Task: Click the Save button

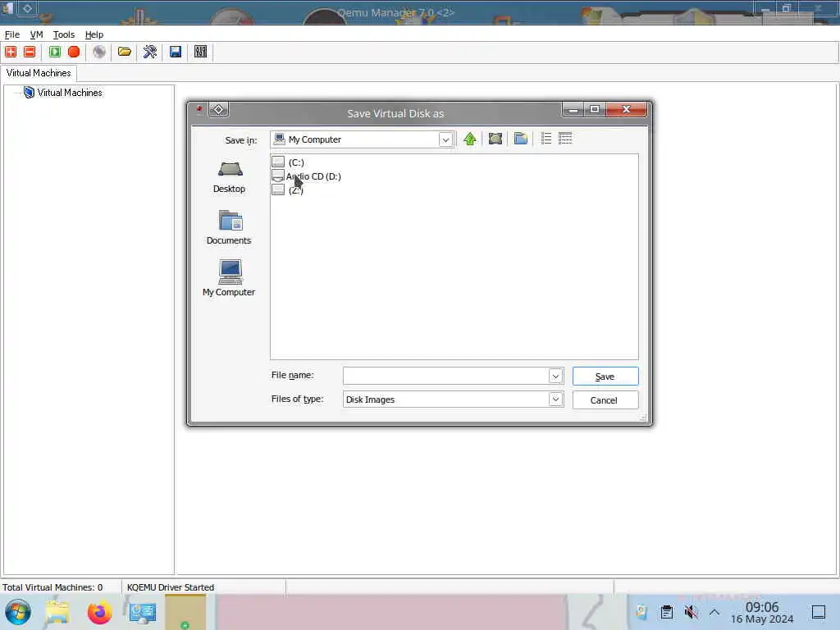Action: [x=605, y=377]
